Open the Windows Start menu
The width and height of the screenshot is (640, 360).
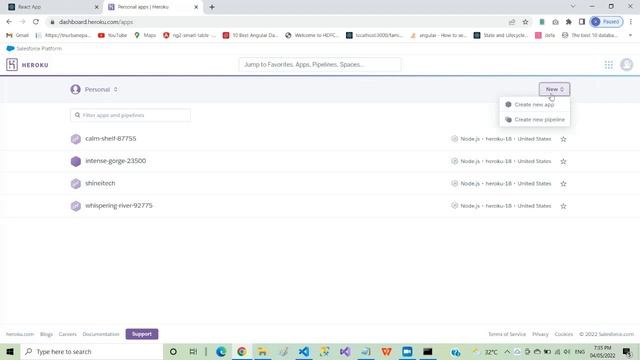click(x=10, y=351)
